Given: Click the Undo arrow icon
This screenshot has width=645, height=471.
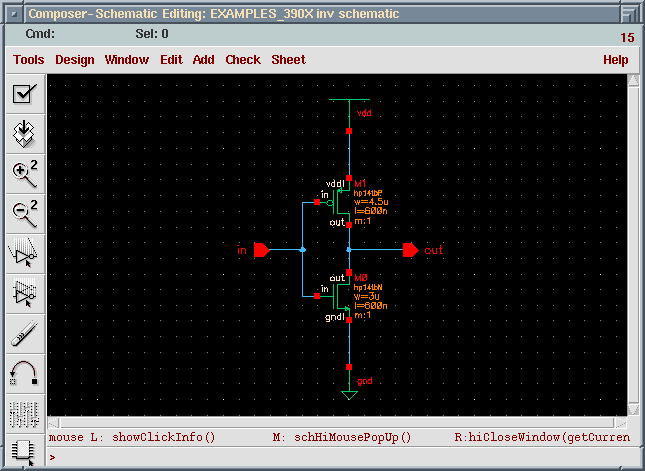Looking at the screenshot, I should coord(25,374).
